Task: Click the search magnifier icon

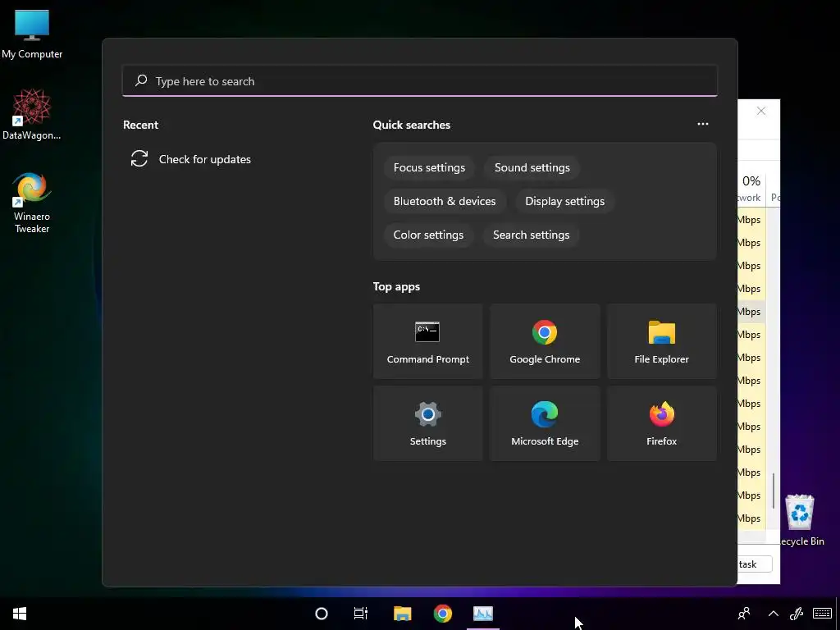Action: pos(141,81)
